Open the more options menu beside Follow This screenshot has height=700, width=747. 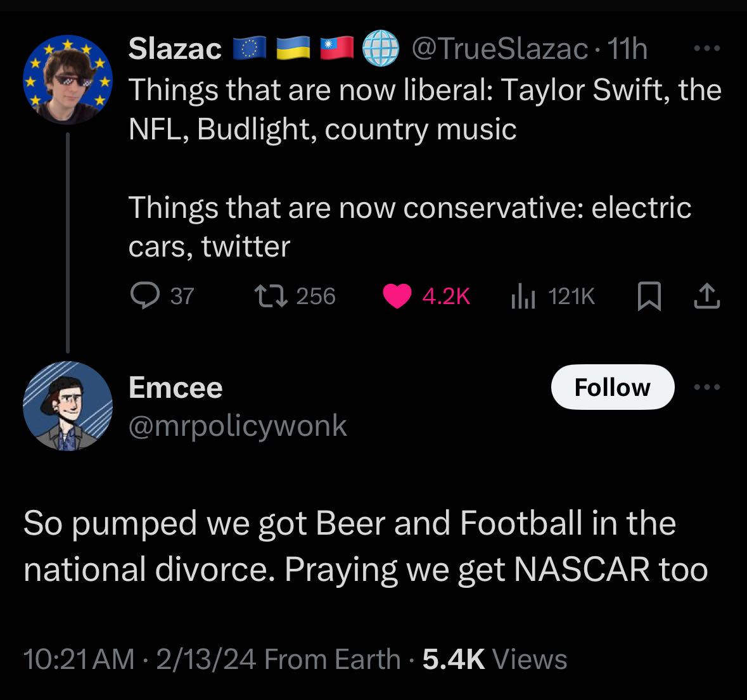(707, 387)
